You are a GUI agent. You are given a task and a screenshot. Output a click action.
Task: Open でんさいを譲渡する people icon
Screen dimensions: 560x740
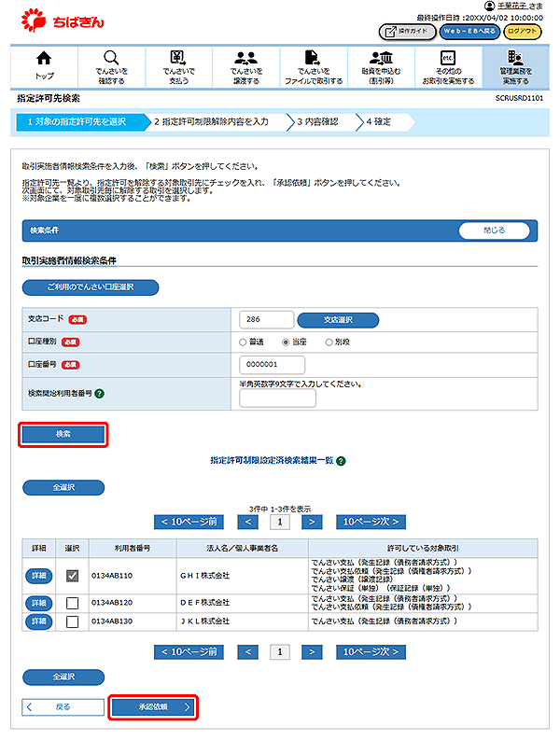(246, 58)
